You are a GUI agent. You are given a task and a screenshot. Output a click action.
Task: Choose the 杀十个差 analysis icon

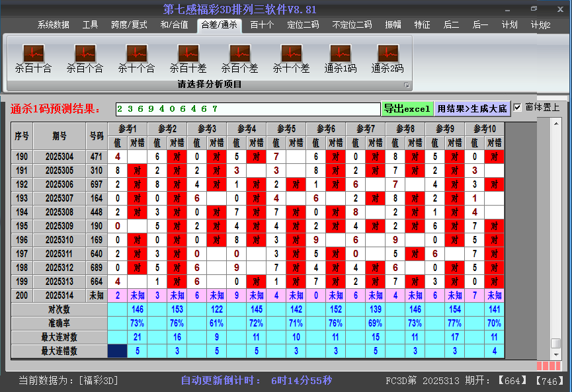pos(291,58)
